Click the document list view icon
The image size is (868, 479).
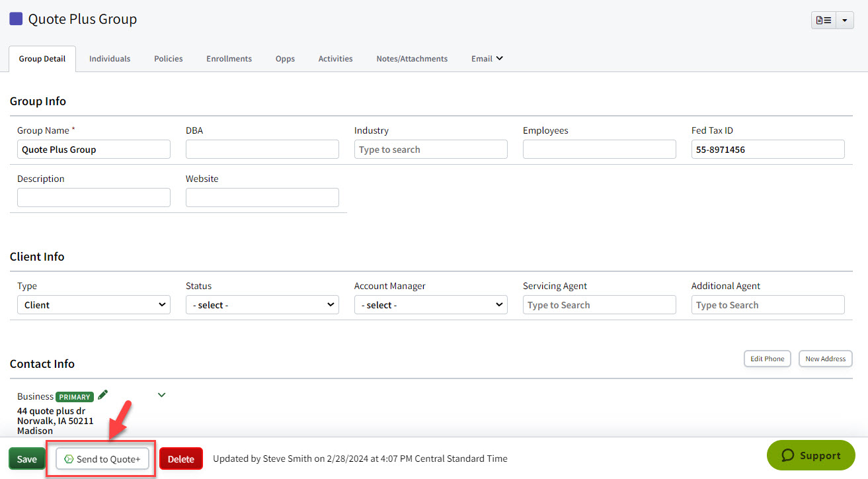(823, 20)
